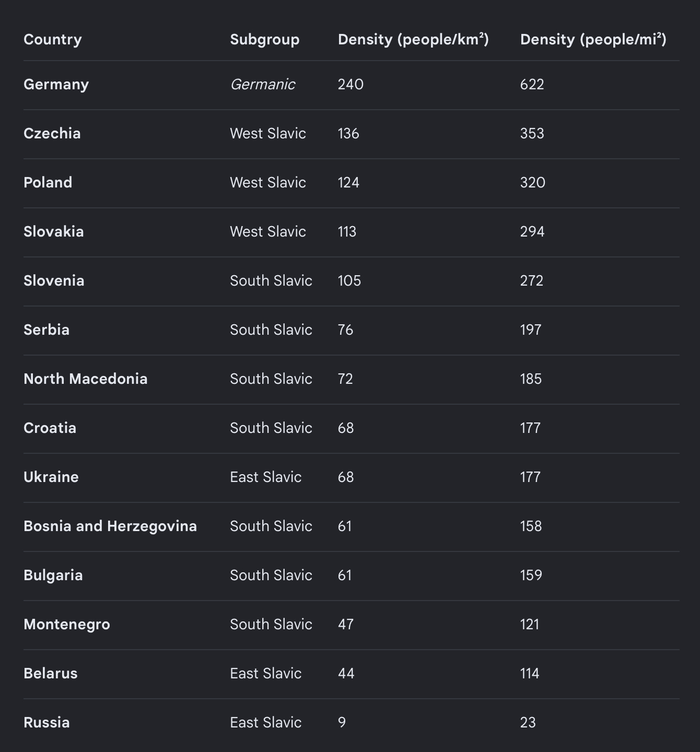Select Russia's density value 23
700x752 pixels.
point(528,723)
